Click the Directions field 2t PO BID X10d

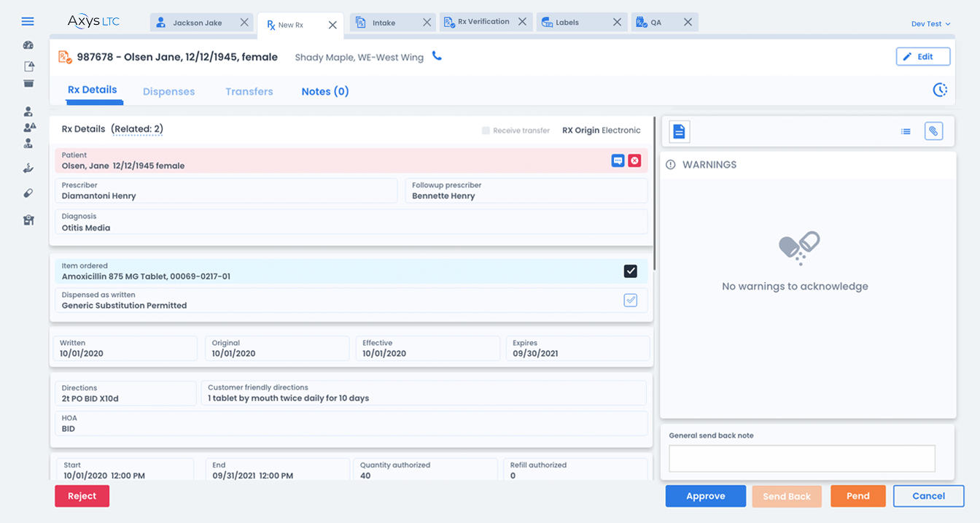tap(124, 393)
